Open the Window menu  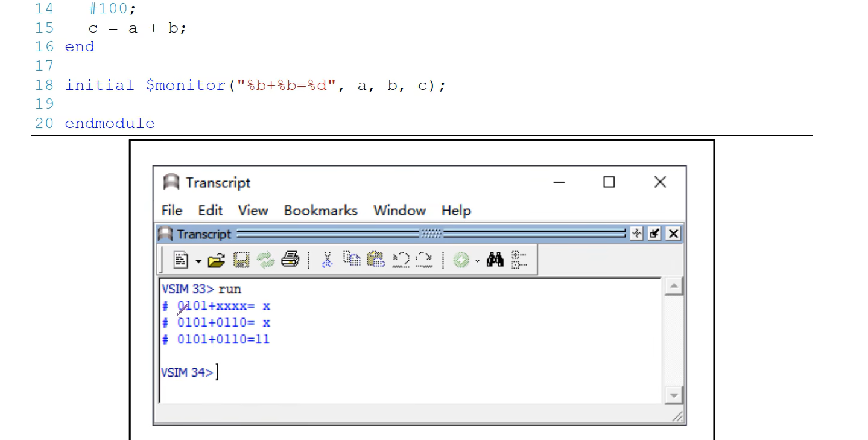click(400, 211)
